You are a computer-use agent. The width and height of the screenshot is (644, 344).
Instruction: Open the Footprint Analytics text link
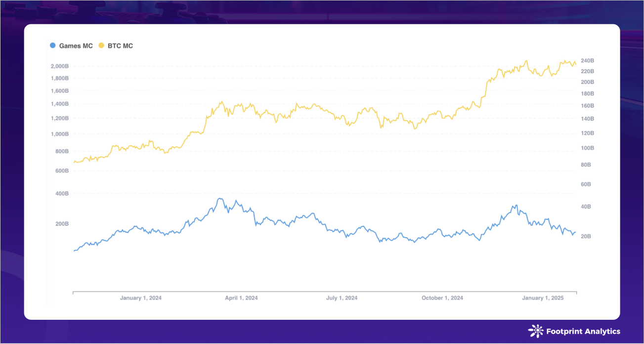[x=583, y=332]
